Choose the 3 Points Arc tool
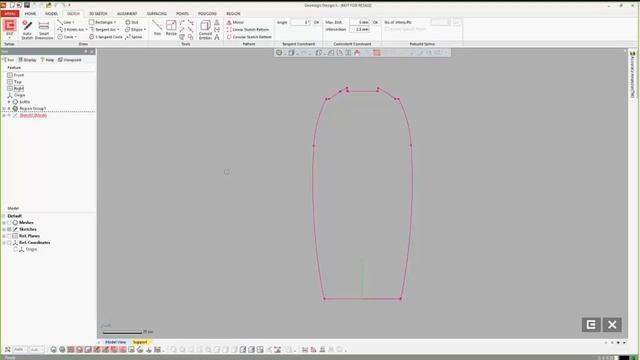 point(71,29)
